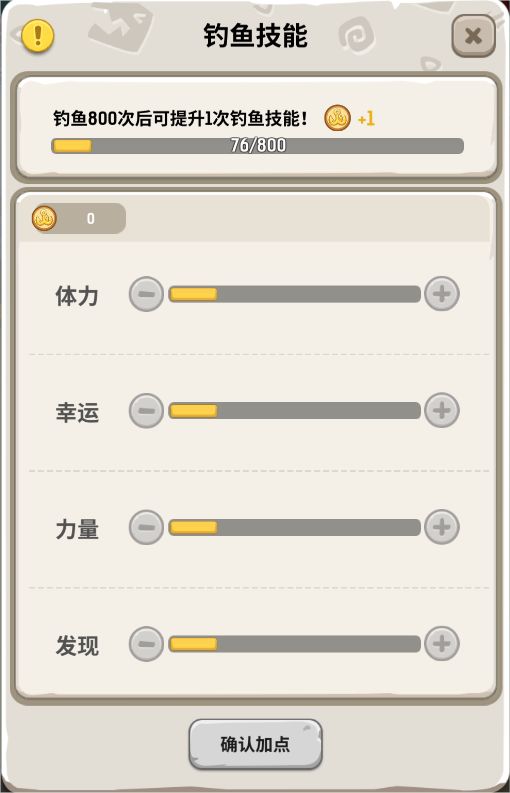The image size is (510, 793).
Task: Increase 体力 with the plus button
Action: point(442,293)
